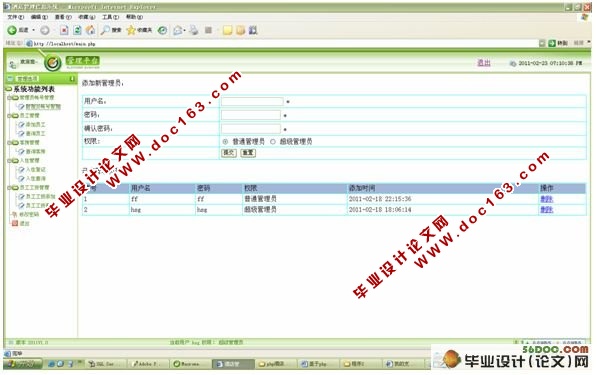Click the clock icon beside date
Viewport: 597px width, 375px height.
point(512,63)
